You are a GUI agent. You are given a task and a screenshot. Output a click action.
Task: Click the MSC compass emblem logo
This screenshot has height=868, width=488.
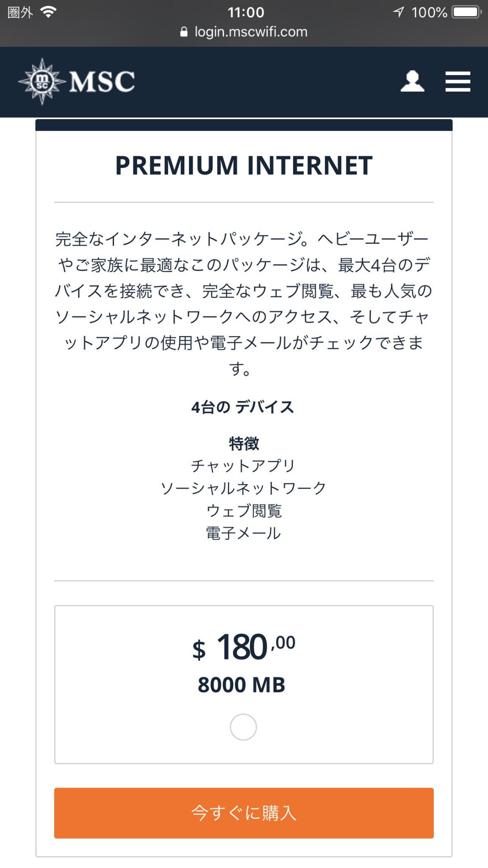42,81
